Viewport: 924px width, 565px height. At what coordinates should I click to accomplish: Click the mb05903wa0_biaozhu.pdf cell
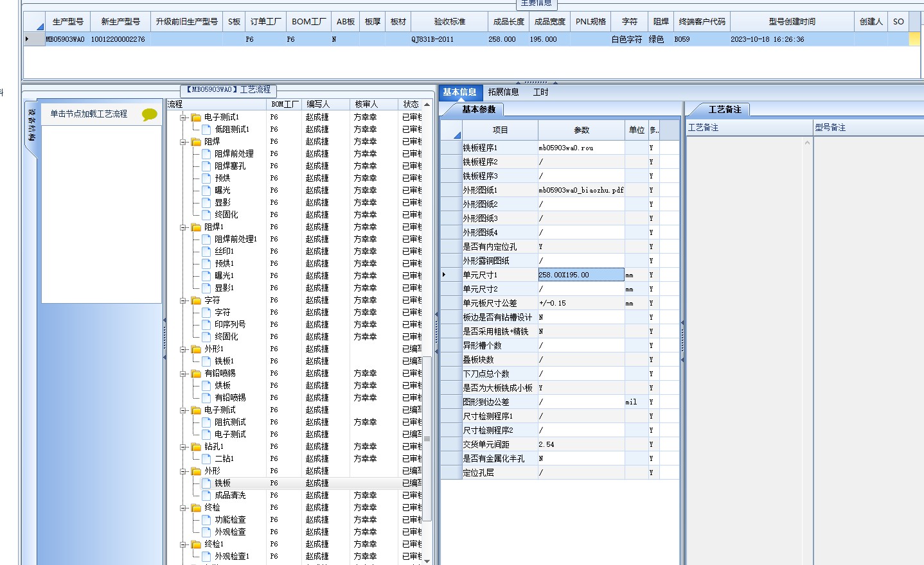point(581,190)
